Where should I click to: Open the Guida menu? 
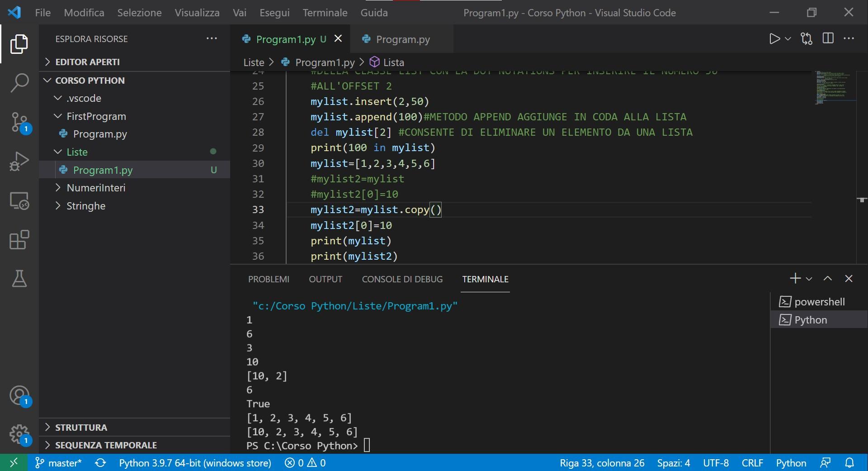[x=374, y=13]
